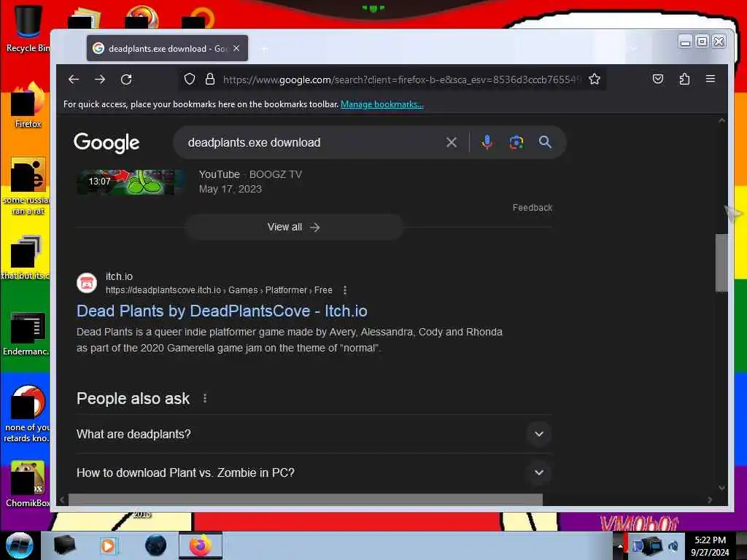
Task: Close the deadplants.exe download tab
Action: tap(236, 48)
